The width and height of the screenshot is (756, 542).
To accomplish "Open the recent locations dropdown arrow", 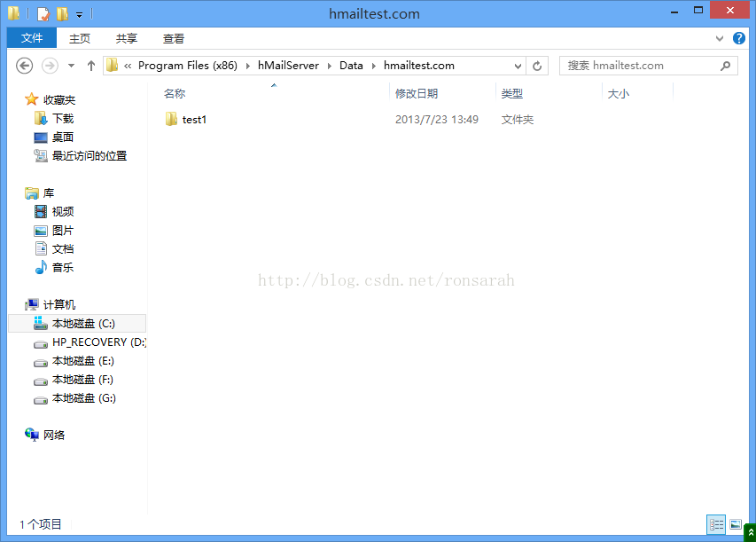I will [x=72, y=66].
